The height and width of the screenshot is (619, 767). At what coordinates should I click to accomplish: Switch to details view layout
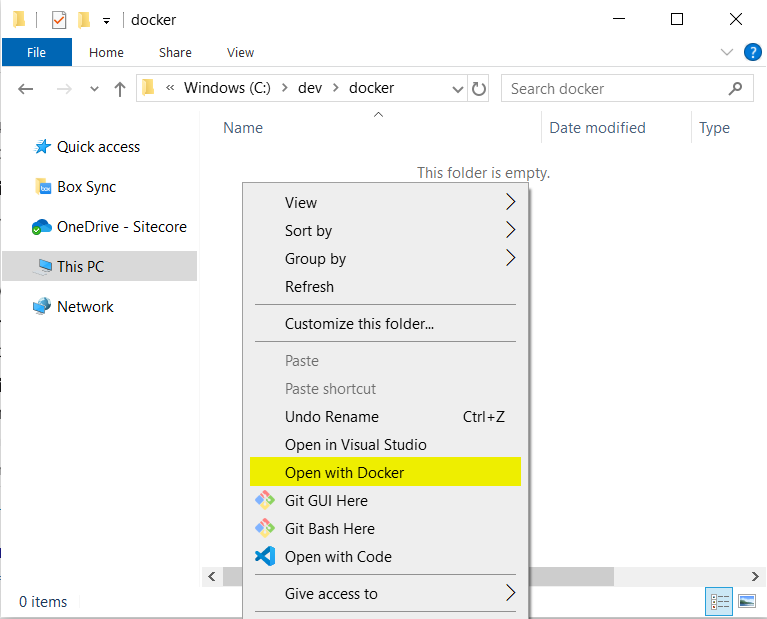(x=720, y=601)
